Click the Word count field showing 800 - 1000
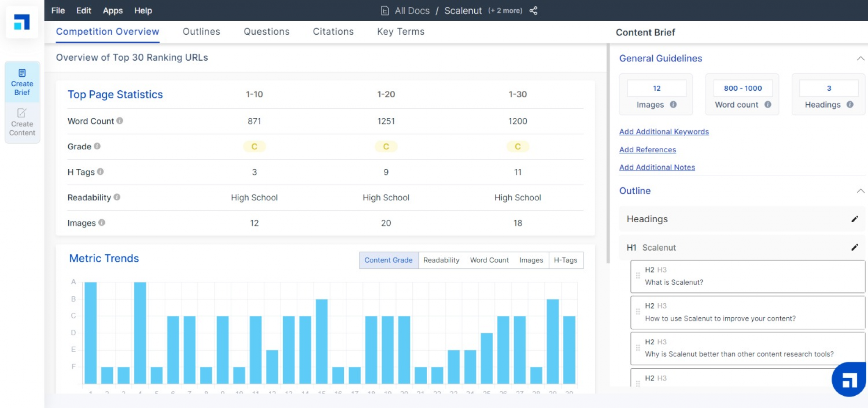 coord(743,88)
